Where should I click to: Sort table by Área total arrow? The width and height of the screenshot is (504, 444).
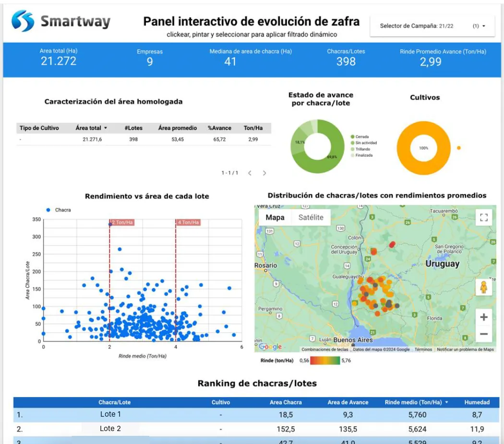click(106, 128)
